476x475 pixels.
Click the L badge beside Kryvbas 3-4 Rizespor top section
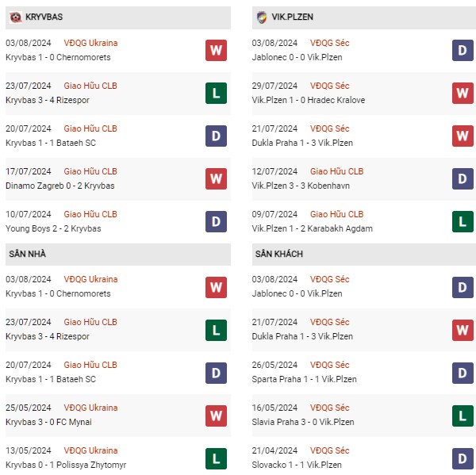216,93
